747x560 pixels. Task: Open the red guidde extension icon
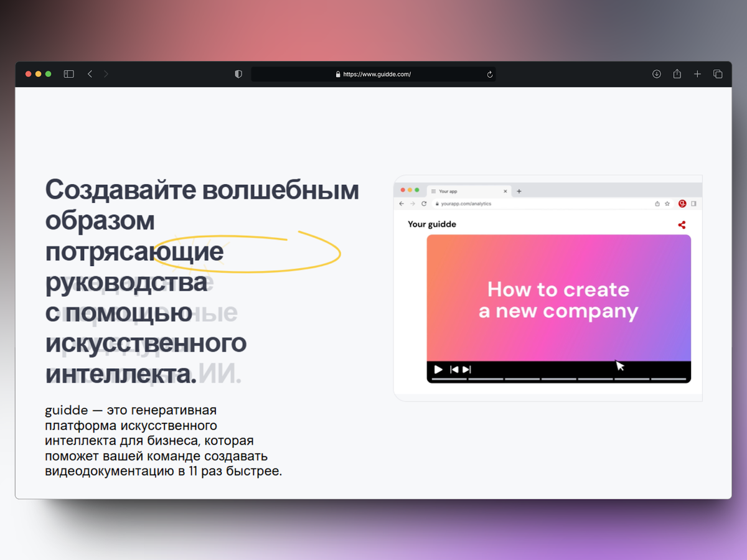point(682,203)
